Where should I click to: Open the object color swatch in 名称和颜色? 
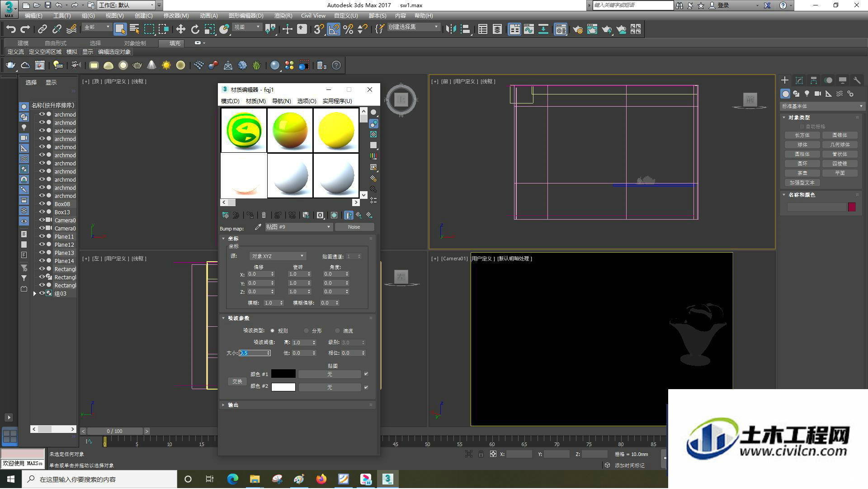point(852,207)
